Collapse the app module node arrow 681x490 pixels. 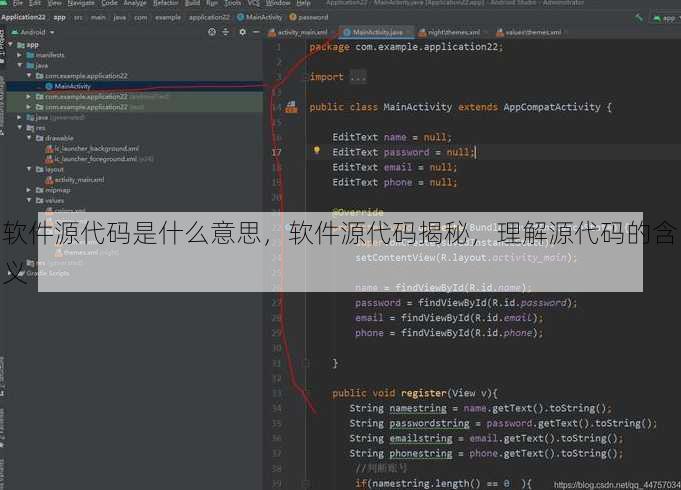(11, 44)
